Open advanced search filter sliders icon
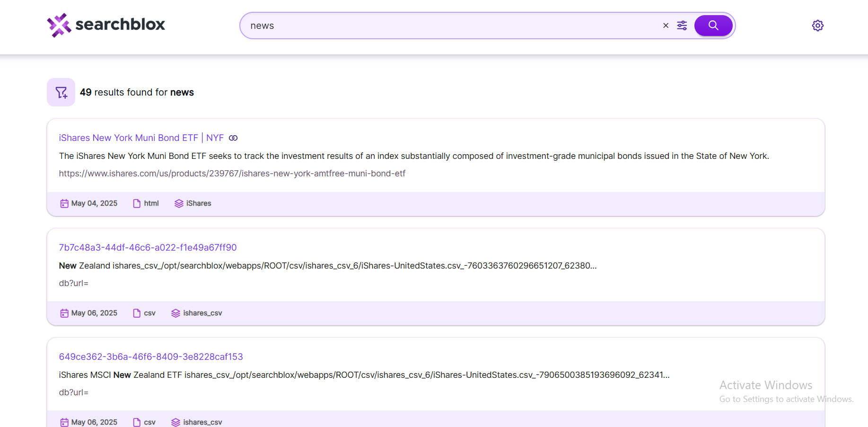868x427 pixels. point(682,26)
